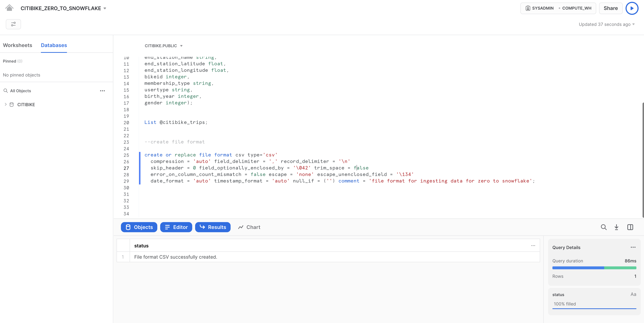
Task: Toggle the Results panel button
Action: point(212,227)
